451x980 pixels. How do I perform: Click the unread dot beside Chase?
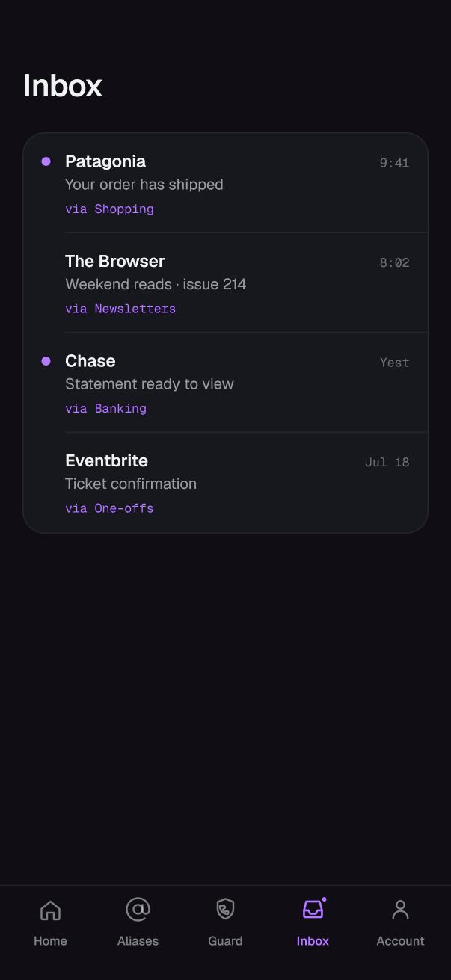(x=46, y=361)
